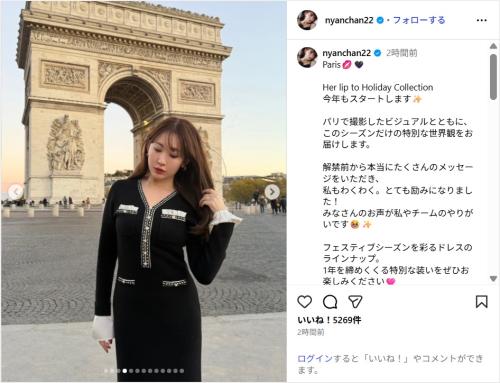This screenshot has width=500, height=383.
Task: Open nyanchan22 username in caption
Action: coord(347,53)
